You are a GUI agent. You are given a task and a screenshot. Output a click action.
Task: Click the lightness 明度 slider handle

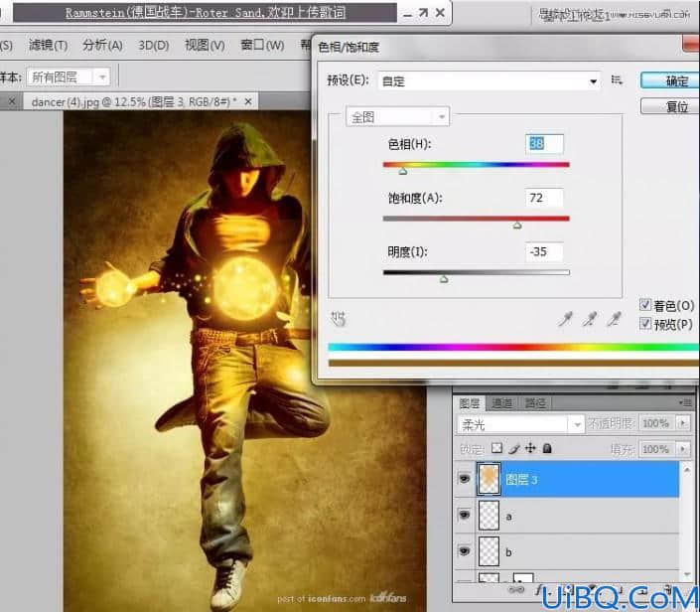[443, 279]
